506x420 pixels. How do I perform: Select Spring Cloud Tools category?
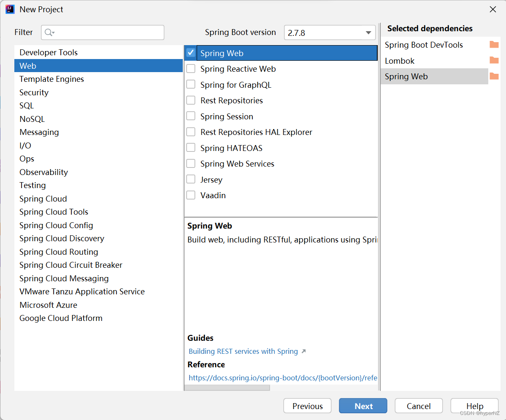(x=98, y=212)
